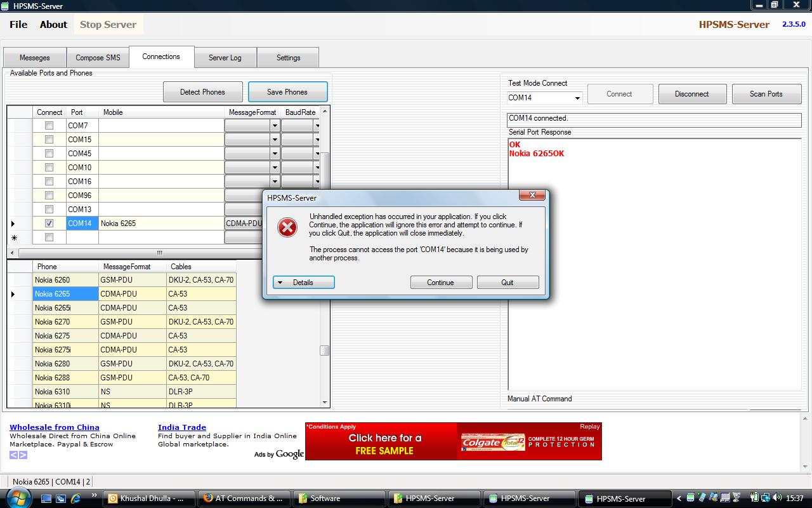Click previous ad arrow under Wholesale ad
This screenshot has height=508, width=812.
click(14, 455)
